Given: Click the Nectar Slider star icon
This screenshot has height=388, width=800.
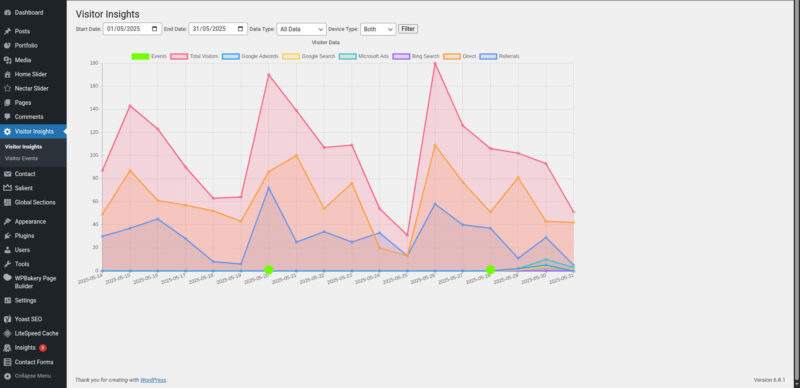Looking at the screenshot, I should [7, 88].
